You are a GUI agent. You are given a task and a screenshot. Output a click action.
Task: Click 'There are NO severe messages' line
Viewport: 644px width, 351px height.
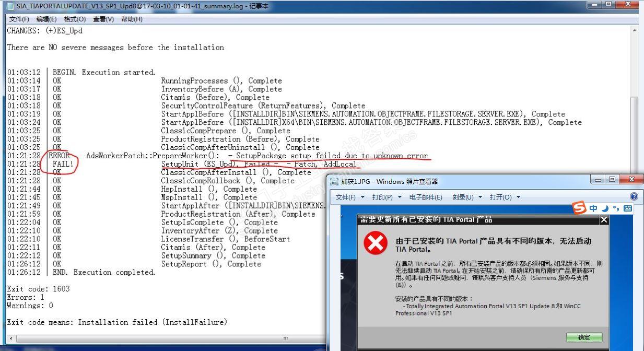pos(115,48)
